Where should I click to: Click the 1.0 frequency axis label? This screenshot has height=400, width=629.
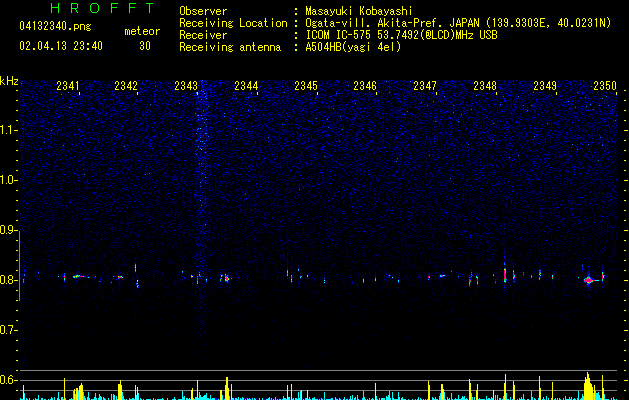9,180
